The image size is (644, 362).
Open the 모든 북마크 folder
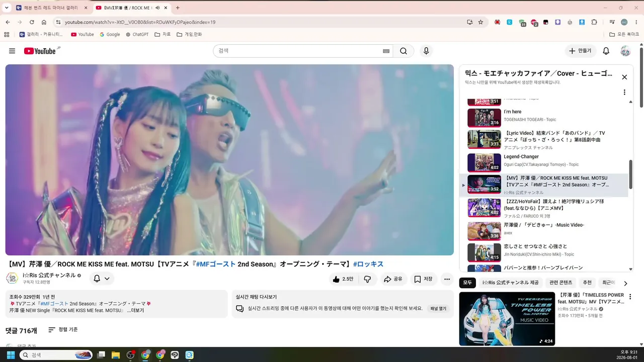624,34
